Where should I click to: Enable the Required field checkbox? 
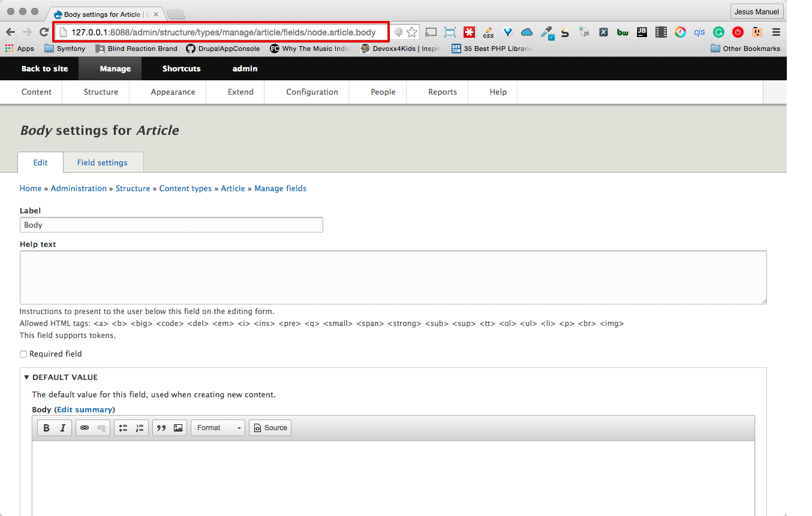pos(23,354)
